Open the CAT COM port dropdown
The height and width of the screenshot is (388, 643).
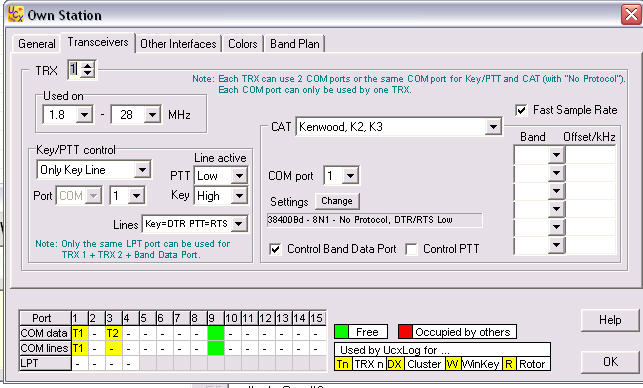[350, 176]
